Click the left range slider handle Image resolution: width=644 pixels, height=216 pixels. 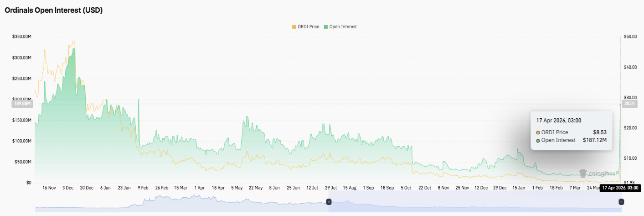click(x=328, y=202)
